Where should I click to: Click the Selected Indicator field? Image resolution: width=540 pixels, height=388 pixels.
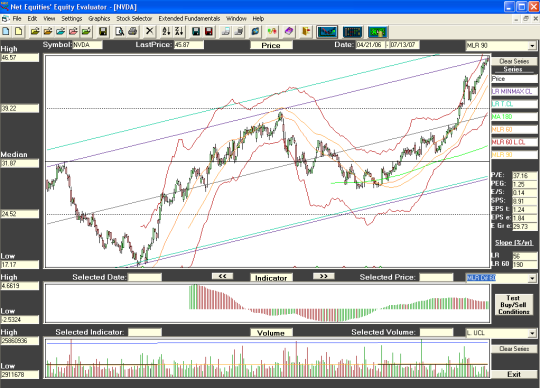(145, 332)
